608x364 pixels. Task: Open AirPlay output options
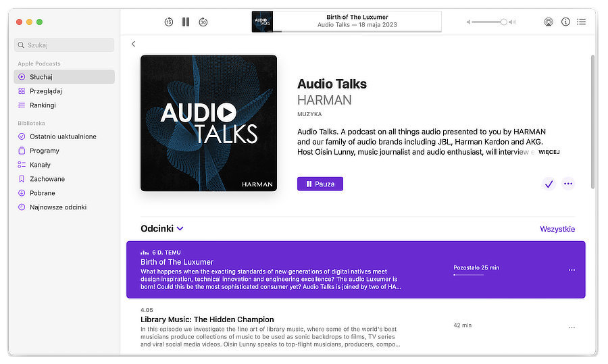coord(549,22)
